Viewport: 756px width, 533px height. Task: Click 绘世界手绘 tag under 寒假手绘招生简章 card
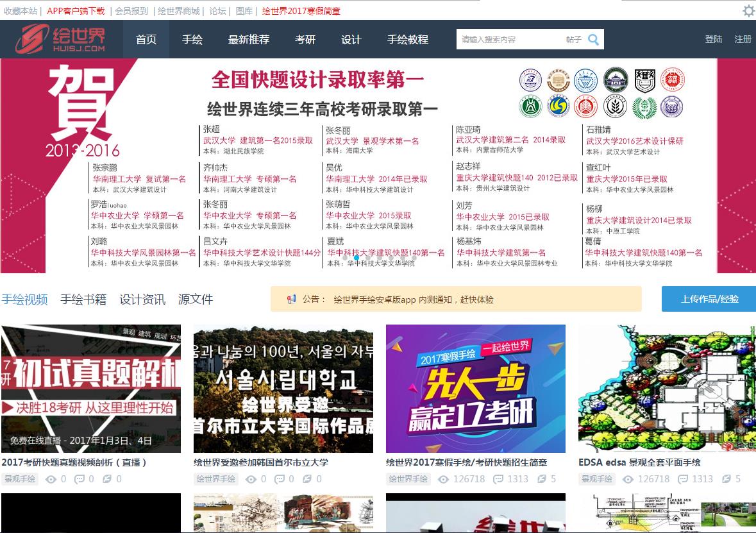(408, 479)
